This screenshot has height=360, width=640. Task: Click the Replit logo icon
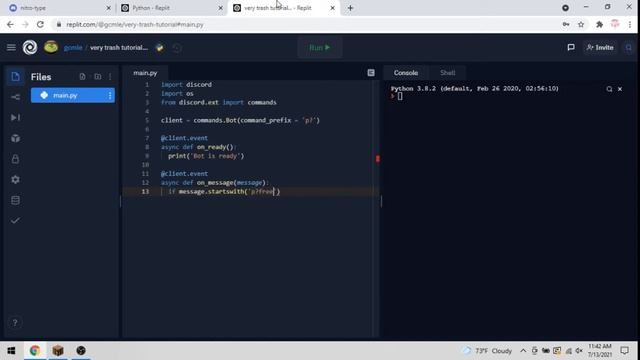(30, 48)
